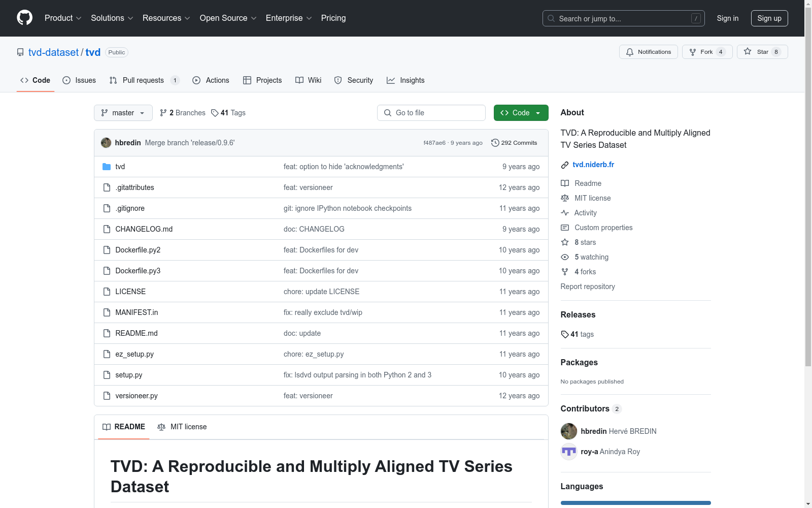Fork the tvd repository

click(x=707, y=52)
